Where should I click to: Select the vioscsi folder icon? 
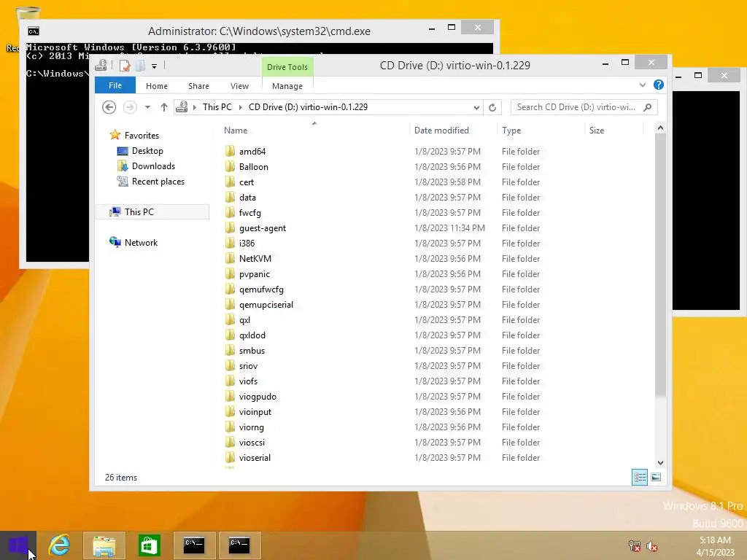pyautogui.click(x=230, y=443)
